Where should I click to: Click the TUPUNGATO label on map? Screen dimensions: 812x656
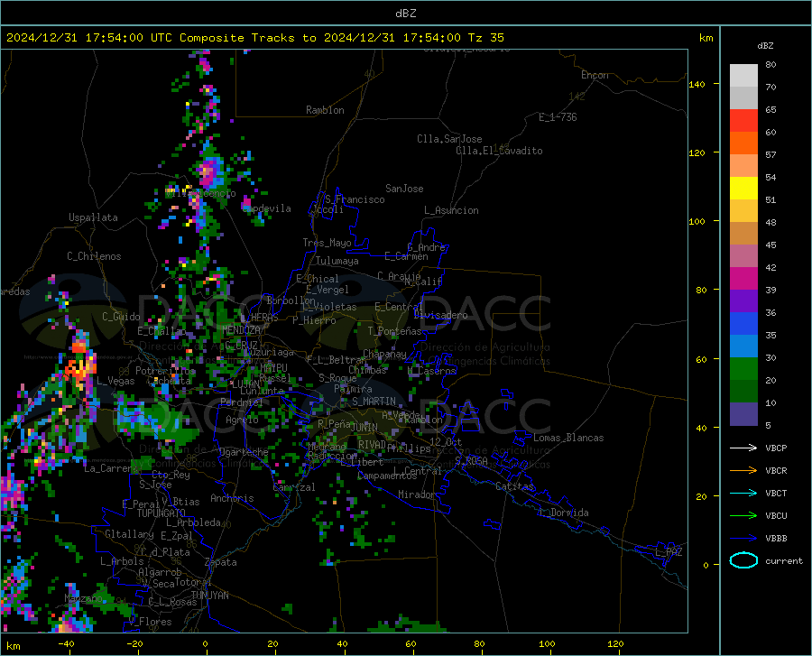tap(161, 513)
